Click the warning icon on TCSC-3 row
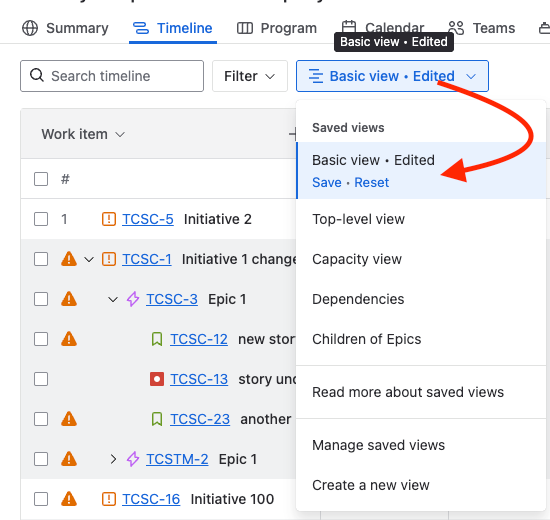This screenshot has width=550, height=520. pos(69,299)
